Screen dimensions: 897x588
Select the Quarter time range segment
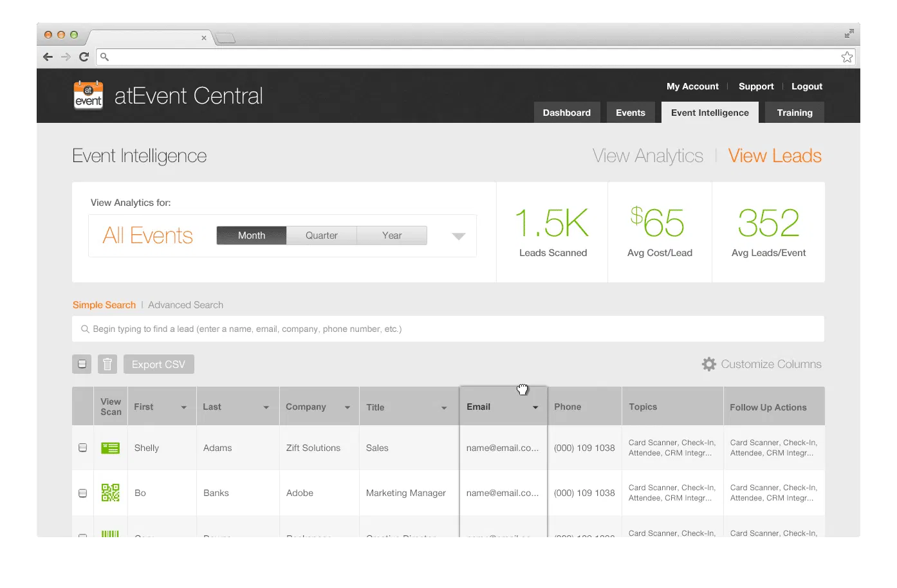321,235
